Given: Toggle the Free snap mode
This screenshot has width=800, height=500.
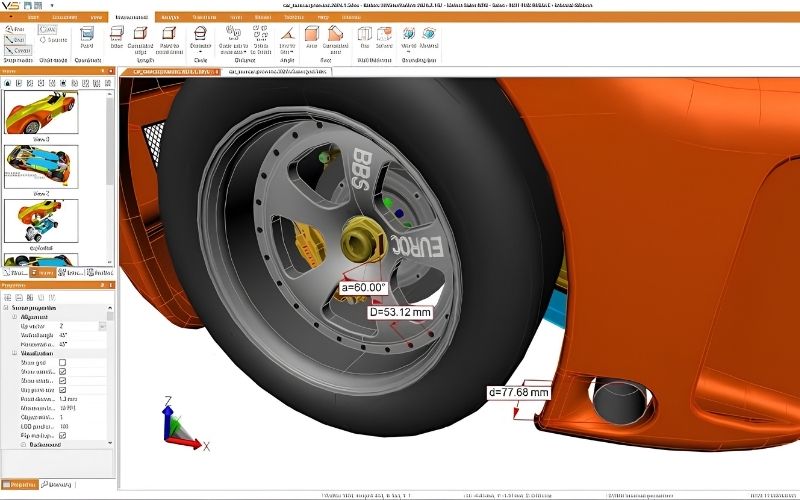Looking at the screenshot, I should point(15,29).
